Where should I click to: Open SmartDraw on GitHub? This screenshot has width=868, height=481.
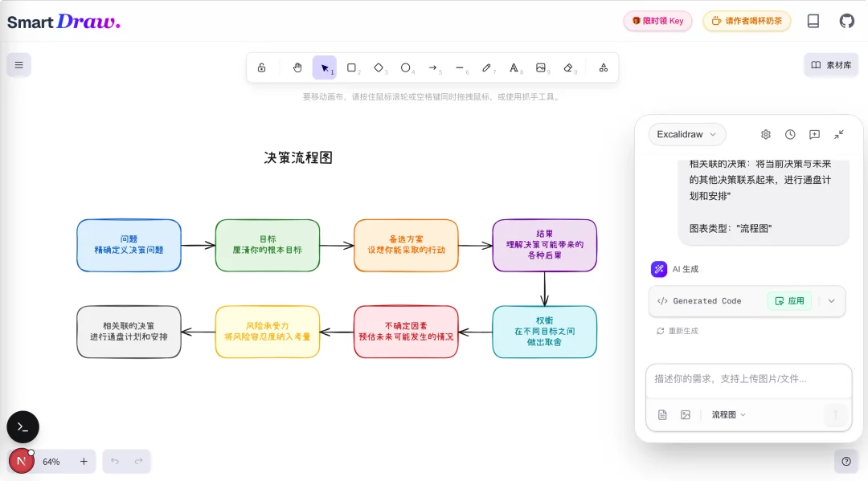[x=846, y=20]
